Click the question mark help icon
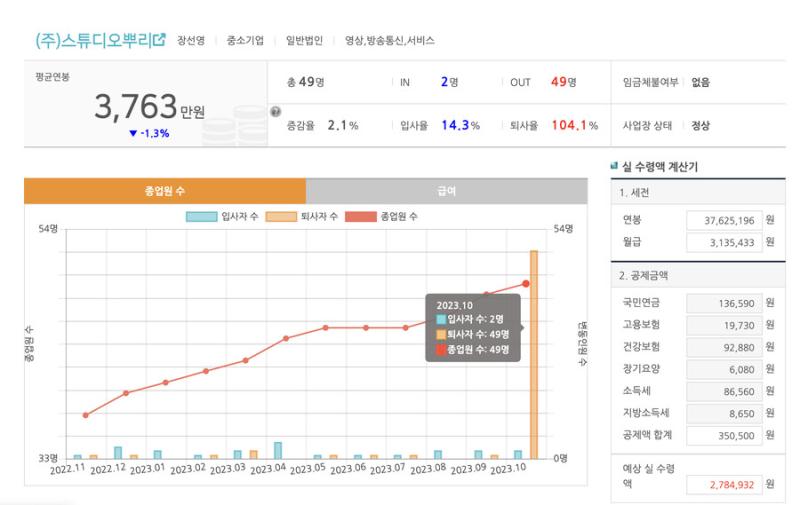 tap(276, 112)
